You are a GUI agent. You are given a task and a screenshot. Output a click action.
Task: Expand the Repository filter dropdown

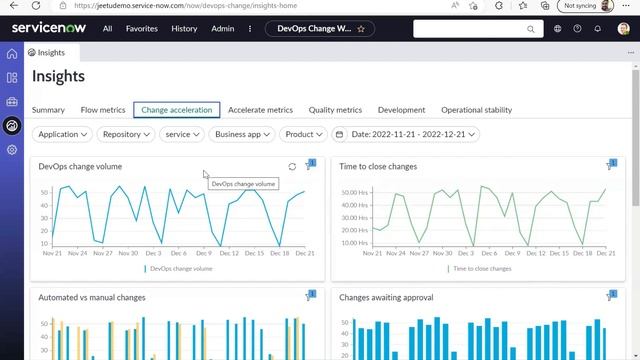[x=126, y=134]
